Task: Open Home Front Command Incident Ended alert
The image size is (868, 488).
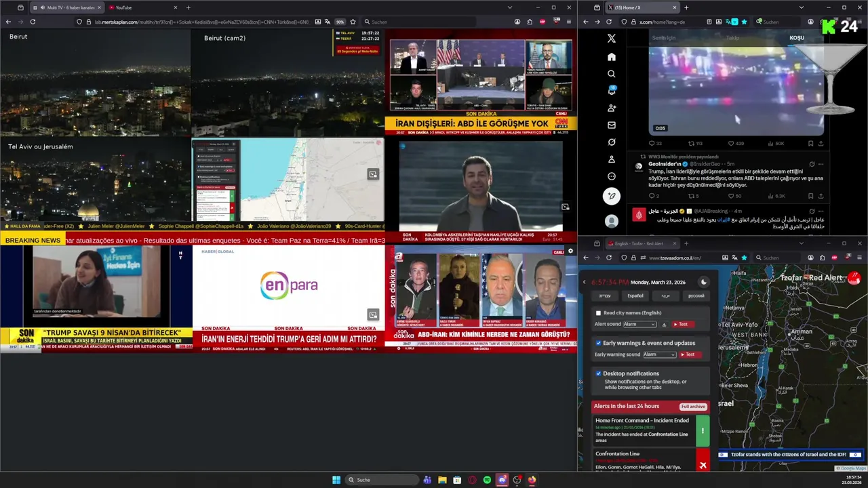Action: [x=651, y=430]
